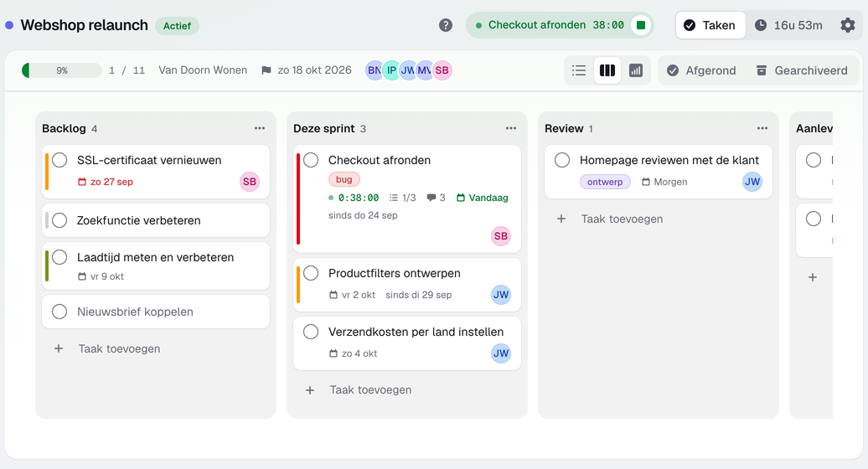Click the IP member avatar

(391, 70)
